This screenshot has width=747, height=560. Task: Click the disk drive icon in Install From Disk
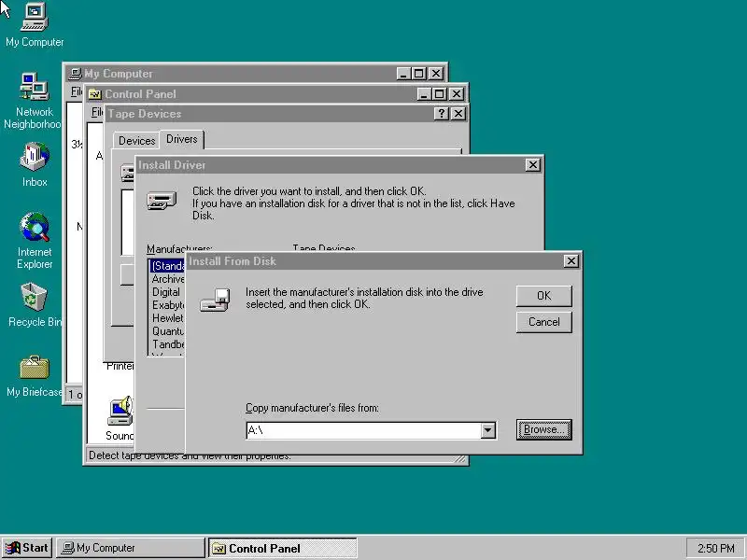coord(215,300)
